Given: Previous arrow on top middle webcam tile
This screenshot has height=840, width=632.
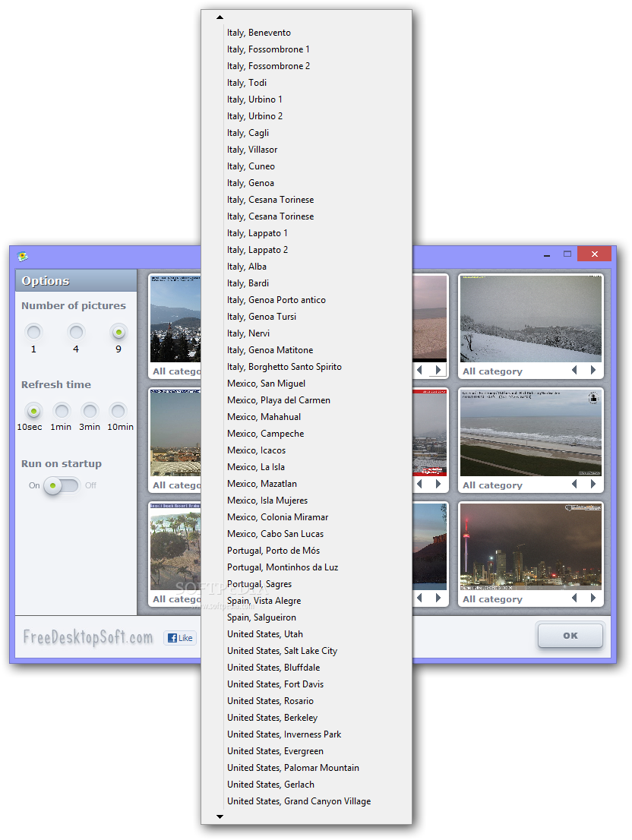Looking at the screenshot, I should [x=420, y=370].
